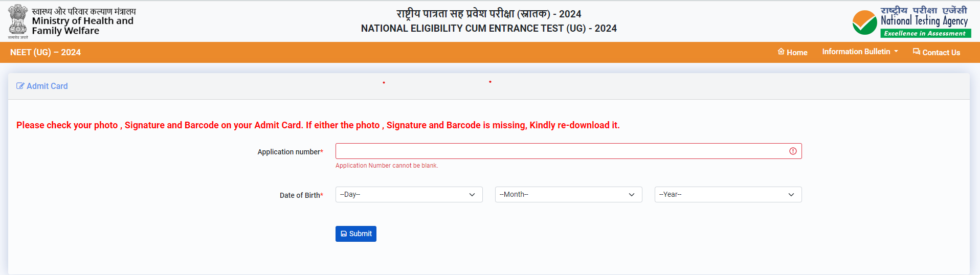The image size is (980, 275).
Task: Go to the Home nav item
Action: click(x=797, y=53)
